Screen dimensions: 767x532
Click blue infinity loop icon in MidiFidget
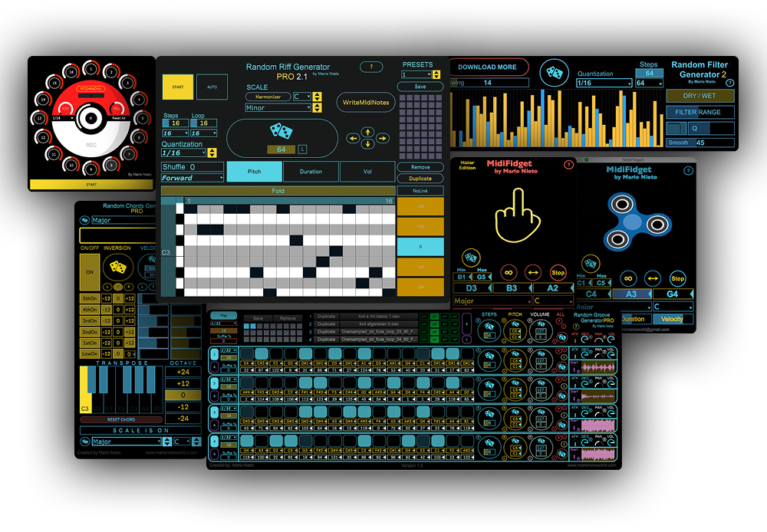(628, 278)
